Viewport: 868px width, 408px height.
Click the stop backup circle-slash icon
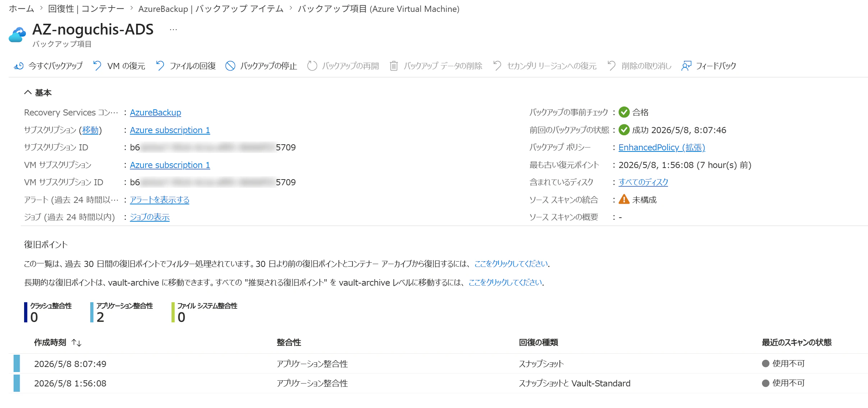tap(230, 66)
